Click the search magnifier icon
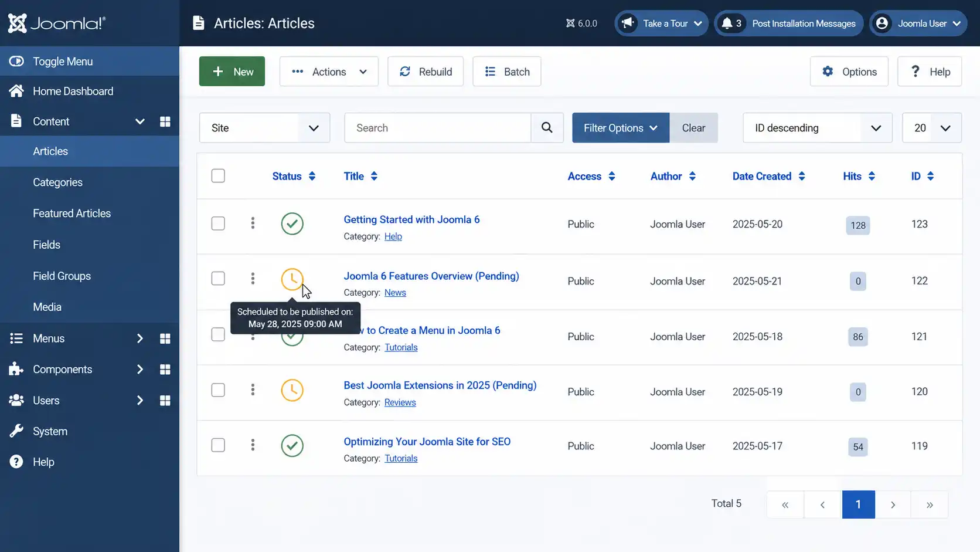The height and width of the screenshot is (552, 980). click(x=547, y=128)
